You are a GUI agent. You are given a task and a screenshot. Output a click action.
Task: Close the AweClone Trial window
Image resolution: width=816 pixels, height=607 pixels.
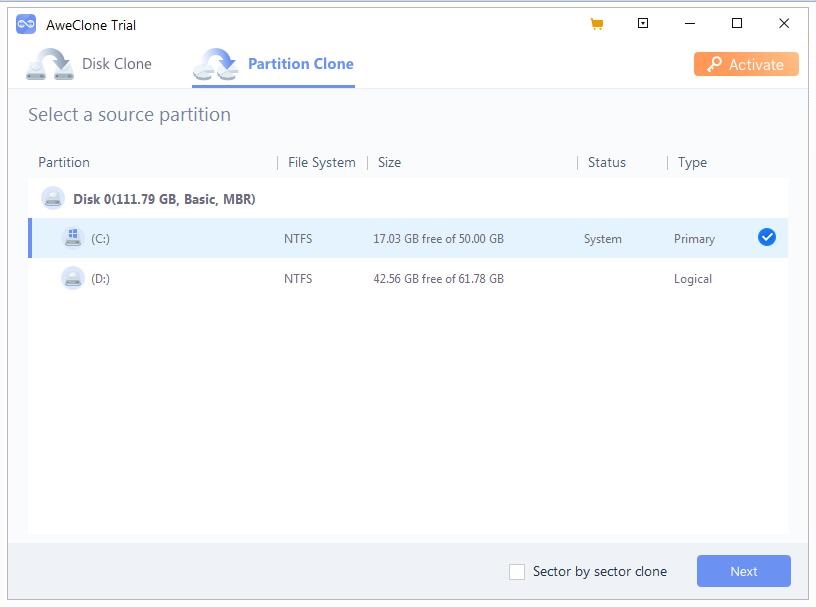click(x=784, y=23)
